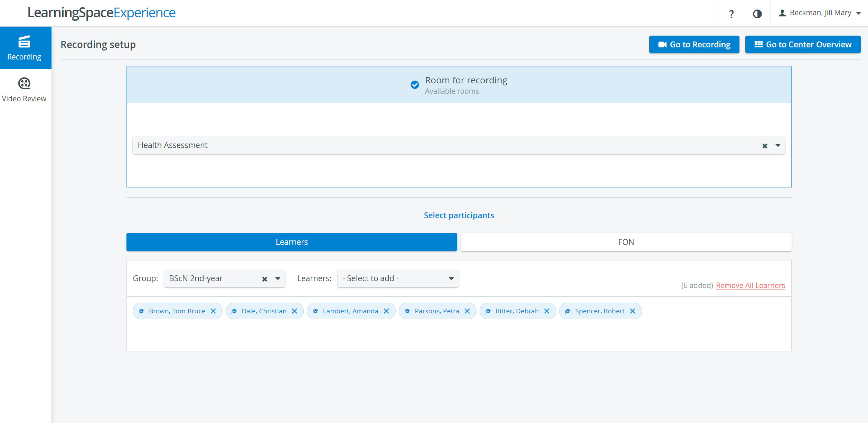Remove Lambert, Amanda from the list
Image resolution: width=868 pixels, height=423 pixels.
click(x=387, y=311)
